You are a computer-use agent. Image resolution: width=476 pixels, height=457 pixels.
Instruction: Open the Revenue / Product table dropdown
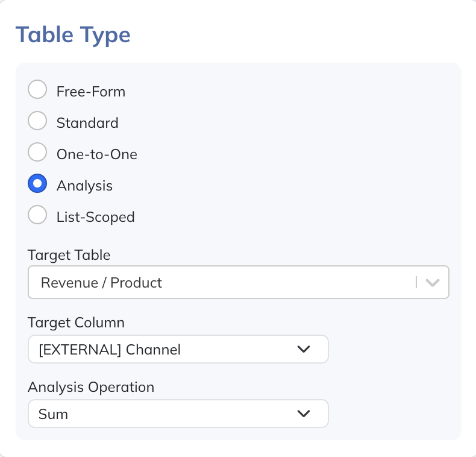point(223,282)
